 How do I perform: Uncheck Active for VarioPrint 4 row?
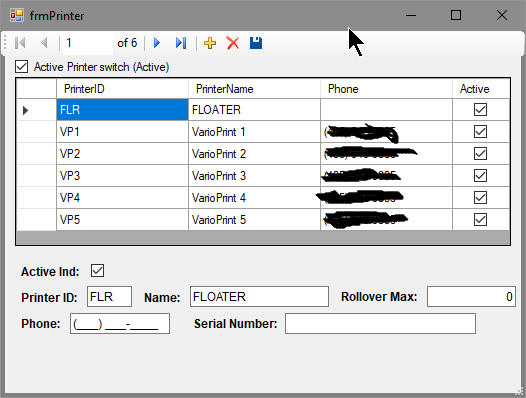click(480, 198)
